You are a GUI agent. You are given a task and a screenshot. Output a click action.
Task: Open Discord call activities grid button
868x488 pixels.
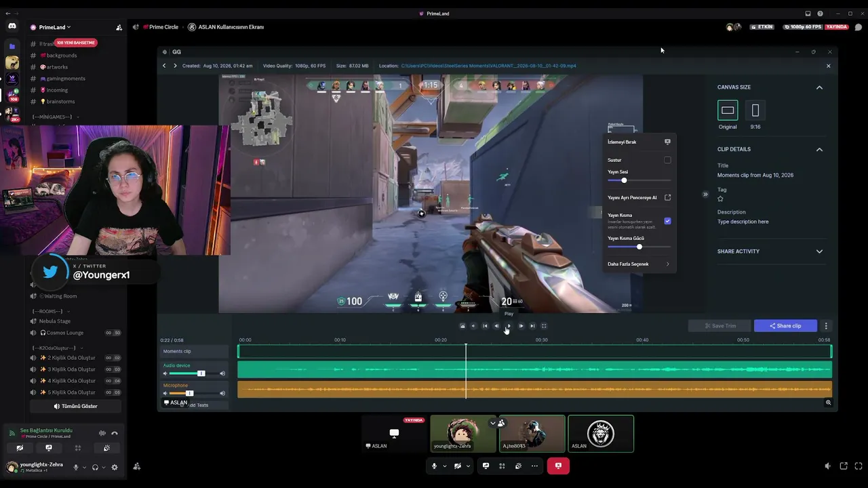(502, 466)
